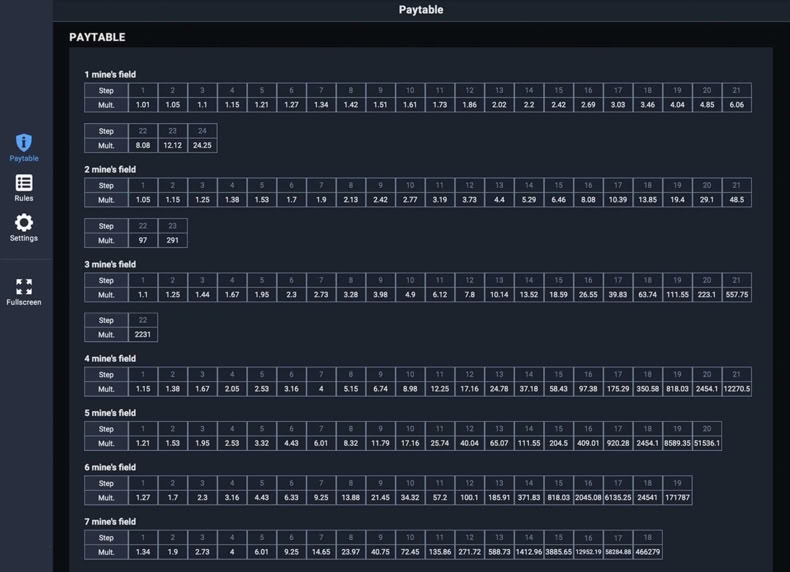This screenshot has height=572, width=790.
Task: Click multiplier 291 in 2 mine's field
Action: click(172, 240)
